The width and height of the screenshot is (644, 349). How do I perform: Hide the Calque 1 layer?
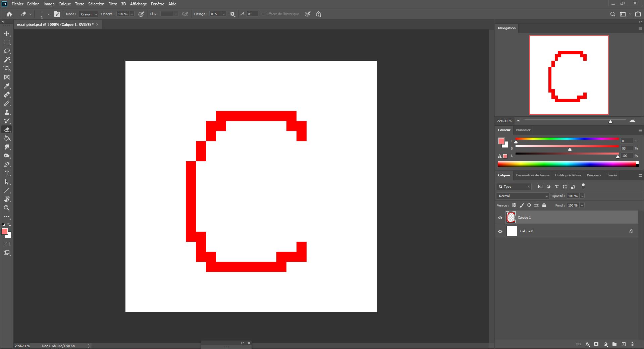pyautogui.click(x=500, y=217)
